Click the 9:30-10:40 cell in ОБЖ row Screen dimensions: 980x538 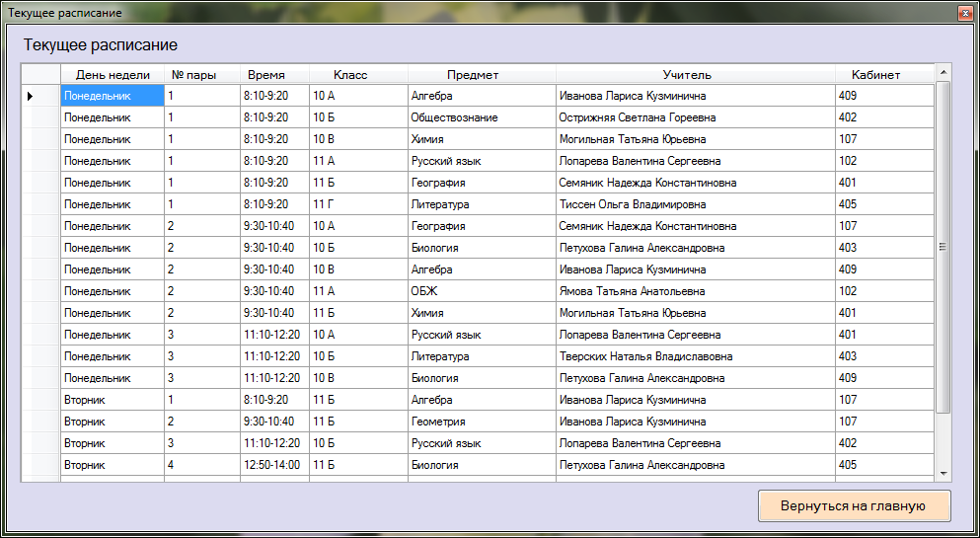275,291
